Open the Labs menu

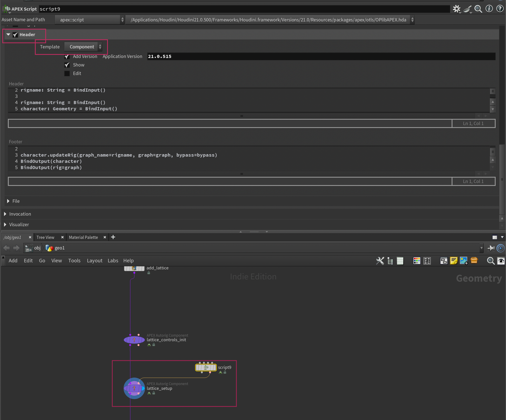113,261
